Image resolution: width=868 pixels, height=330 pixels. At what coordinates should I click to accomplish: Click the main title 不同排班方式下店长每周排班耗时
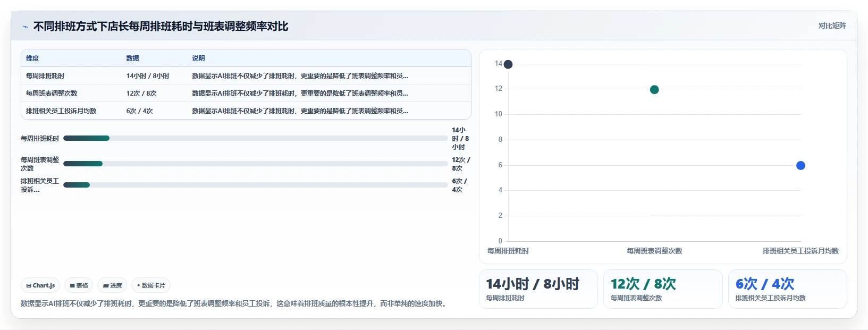161,27
